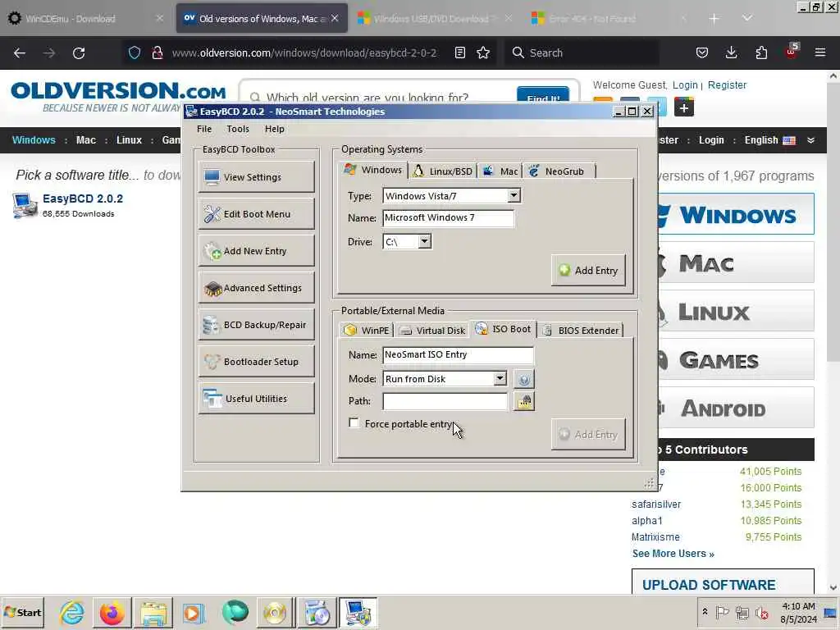
Task: Toggle reader view icon in address bar
Action: point(459,52)
